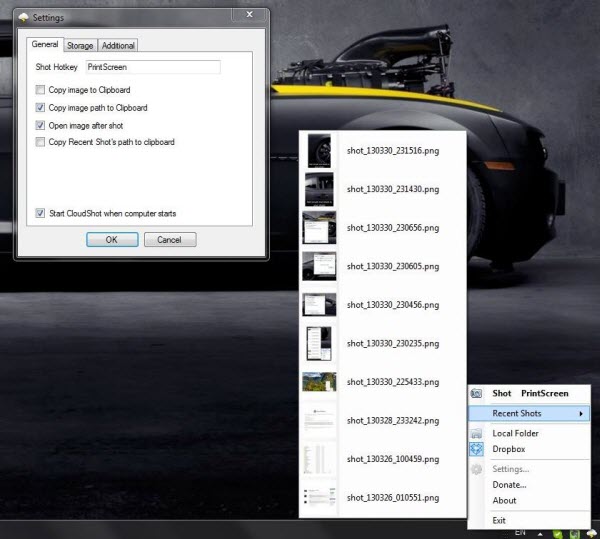Click the green checkmark tray icon
This screenshot has height=539, width=600.
click(x=559, y=533)
